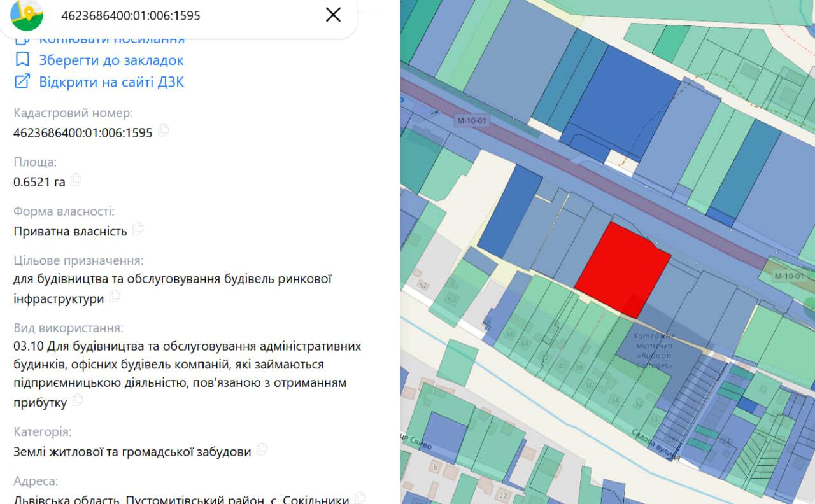This screenshot has width=815, height=504.
Task: Copy the 'Категорія' land category value
Action: (262, 449)
